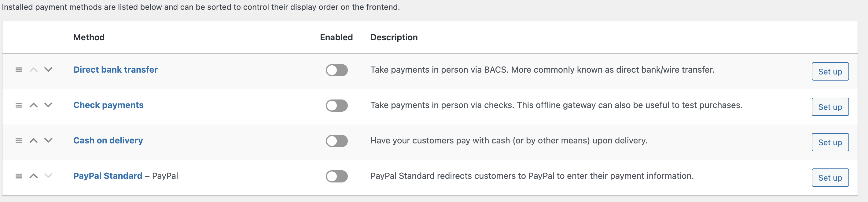Click the drag handle for Cash on delivery
868x202 pixels.
coord(19,141)
